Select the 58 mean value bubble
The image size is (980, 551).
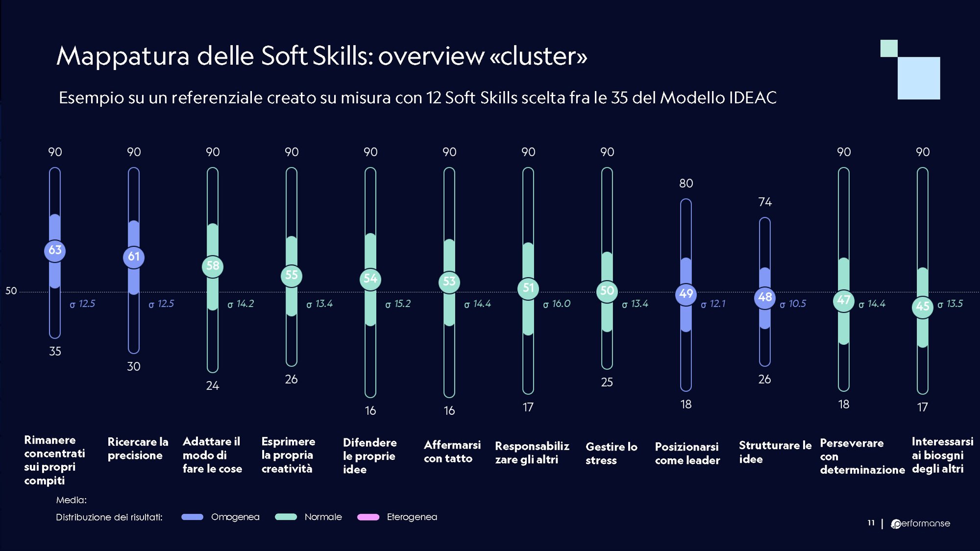click(x=213, y=266)
